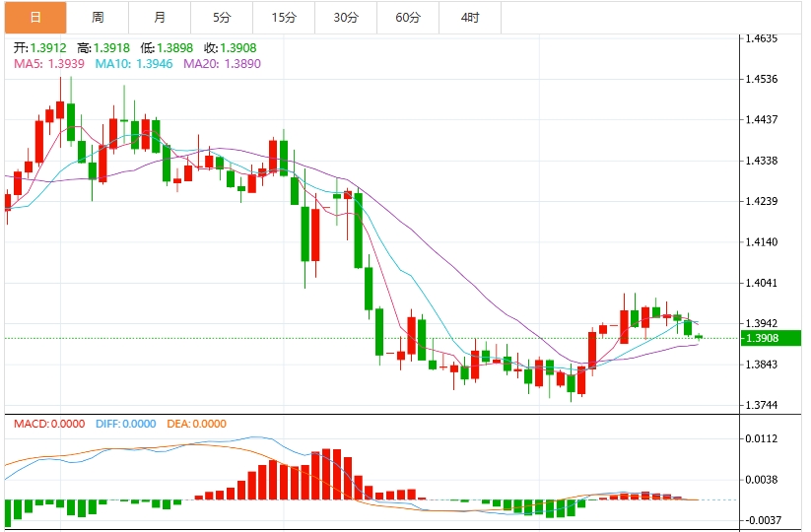
Task: Click the MA10: 1.3946 indicator label
Action: (x=134, y=64)
